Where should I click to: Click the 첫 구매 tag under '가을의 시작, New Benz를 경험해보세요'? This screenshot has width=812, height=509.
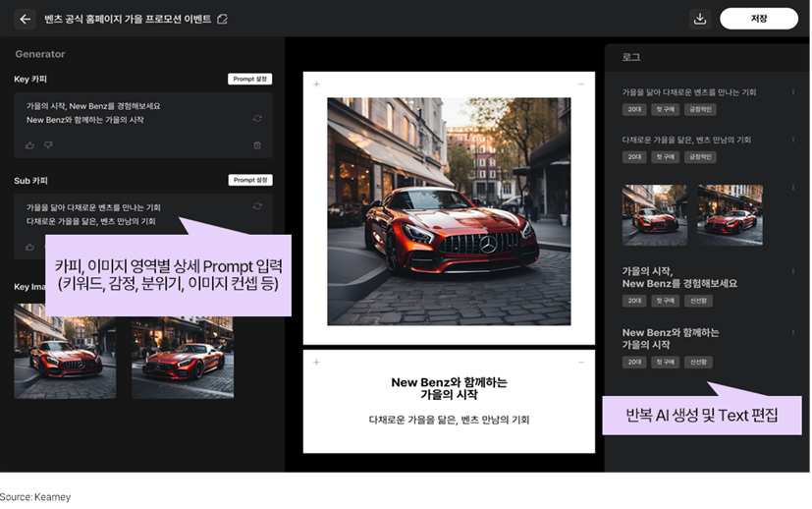tap(665, 301)
